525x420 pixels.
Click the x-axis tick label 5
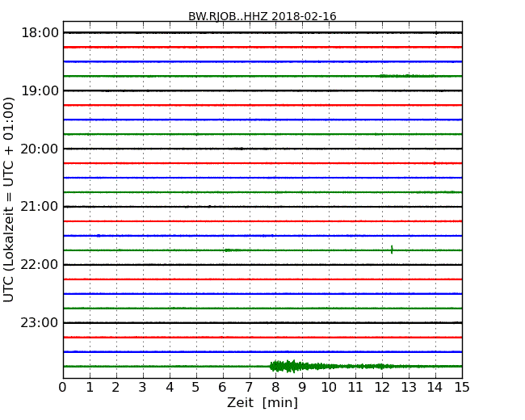(x=195, y=388)
